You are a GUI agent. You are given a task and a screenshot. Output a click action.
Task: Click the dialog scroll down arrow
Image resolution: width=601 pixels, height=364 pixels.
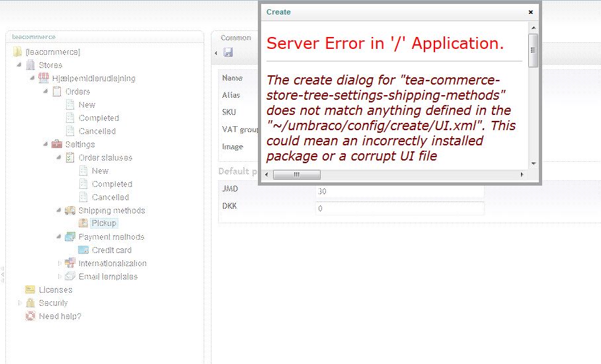point(533,164)
